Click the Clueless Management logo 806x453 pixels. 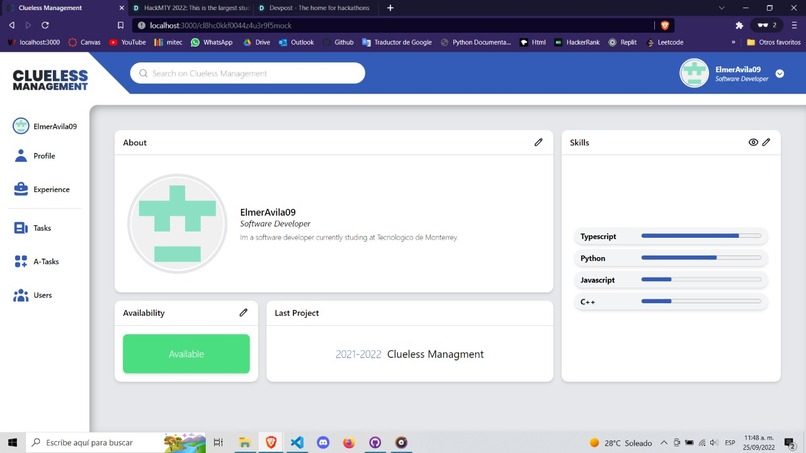click(x=50, y=80)
